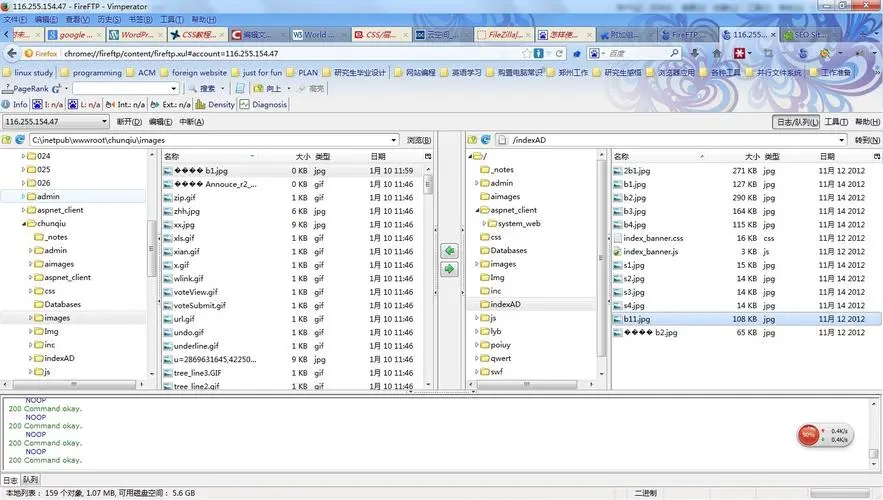Open the remote column picker icon
The height and width of the screenshot is (500, 883).
tap(877, 156)
